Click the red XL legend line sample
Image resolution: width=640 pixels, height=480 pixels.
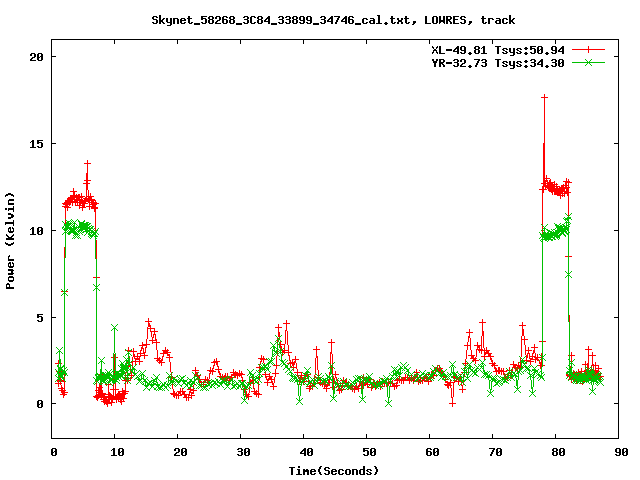588,50
